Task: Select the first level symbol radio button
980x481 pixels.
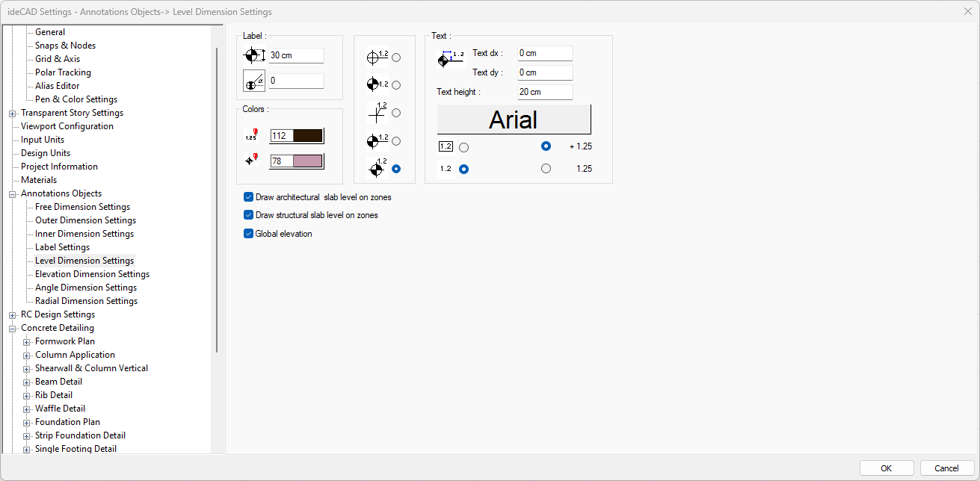Action: click(396, 58)
